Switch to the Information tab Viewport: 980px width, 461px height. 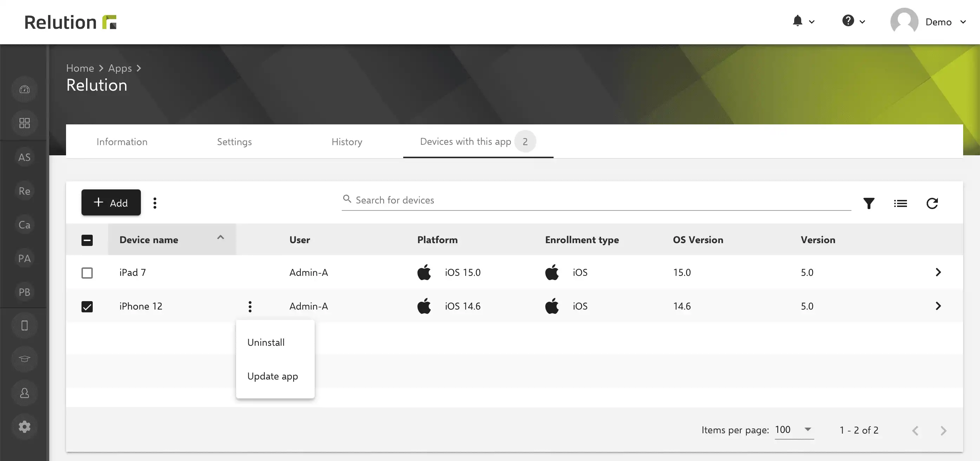(122, 142)
